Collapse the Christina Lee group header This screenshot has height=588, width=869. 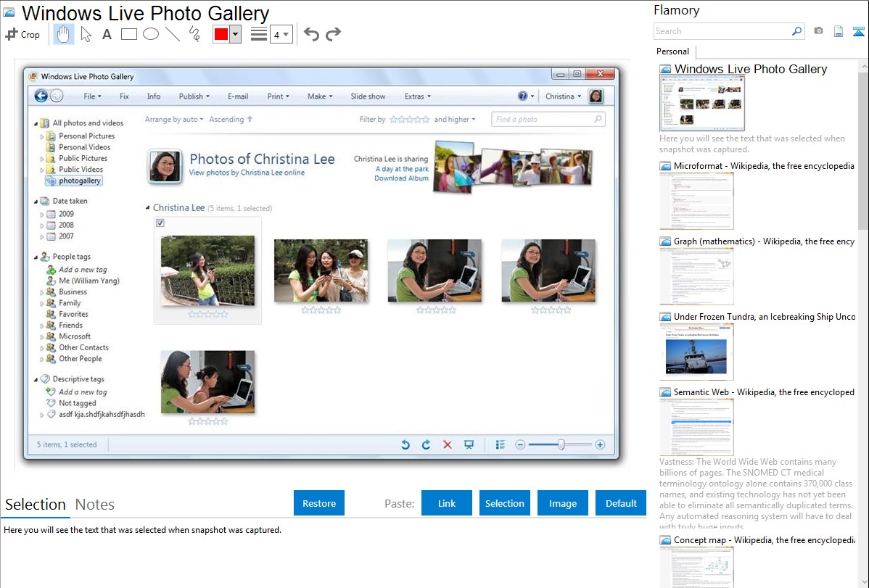[x=148, y=208]
